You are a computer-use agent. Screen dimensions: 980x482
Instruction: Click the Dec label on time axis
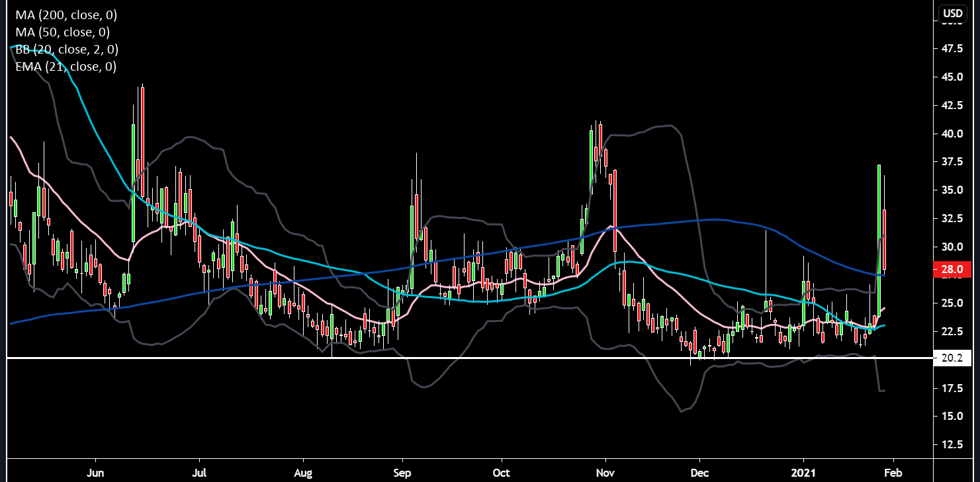click(699, 473)
